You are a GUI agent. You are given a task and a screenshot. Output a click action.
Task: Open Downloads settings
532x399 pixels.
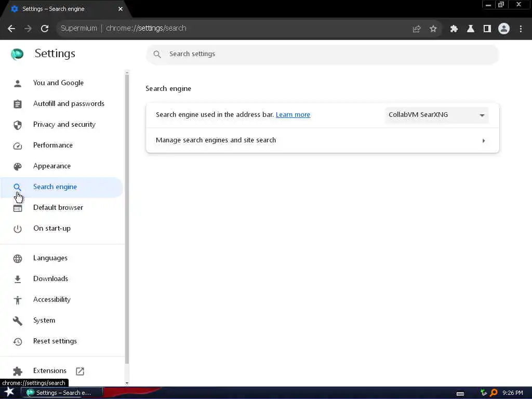click(x=61, y=279)
